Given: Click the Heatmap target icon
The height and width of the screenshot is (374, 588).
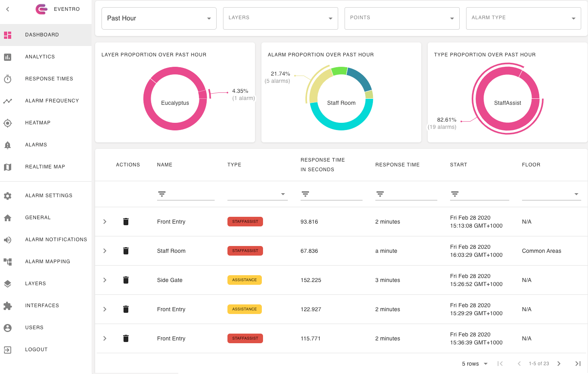Looking at the screenshot, I should pos(8,123).
